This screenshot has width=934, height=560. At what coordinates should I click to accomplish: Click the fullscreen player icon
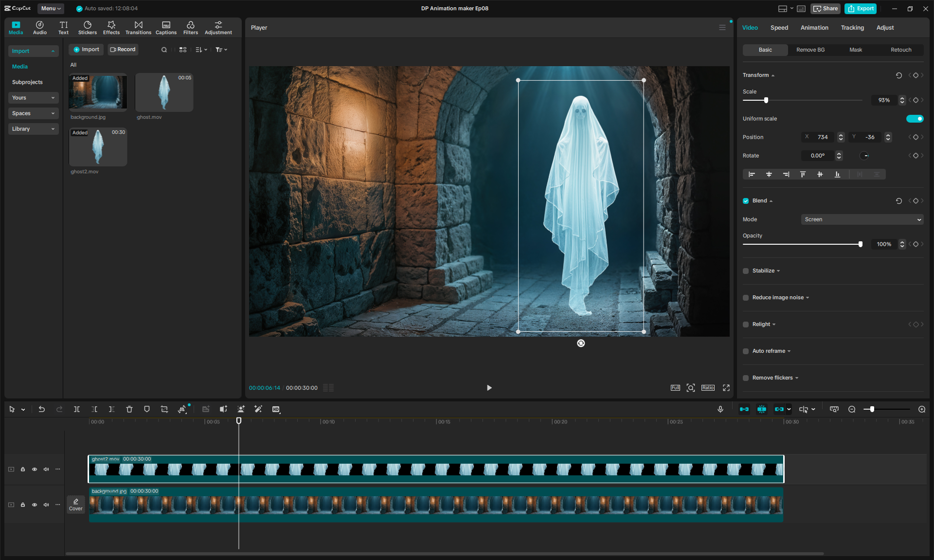pos(726,388)
